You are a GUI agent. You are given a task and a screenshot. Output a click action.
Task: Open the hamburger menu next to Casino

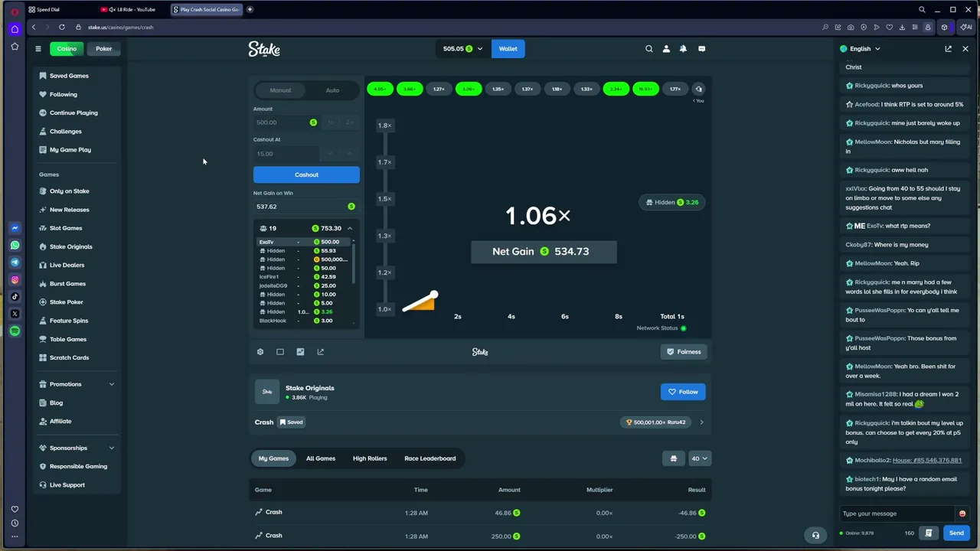click(38, 49)
